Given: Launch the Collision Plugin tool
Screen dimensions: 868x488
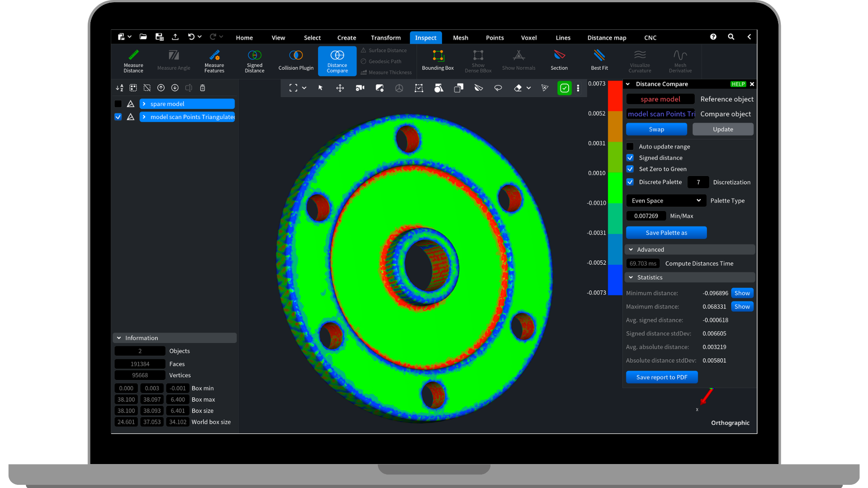Looking at the screenshot, I should click(296, 61).
